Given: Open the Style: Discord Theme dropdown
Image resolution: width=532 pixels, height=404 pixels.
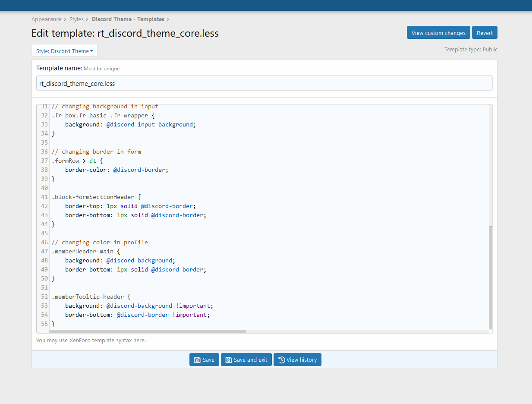Looking at the screenshot, I should coord(65,51).
